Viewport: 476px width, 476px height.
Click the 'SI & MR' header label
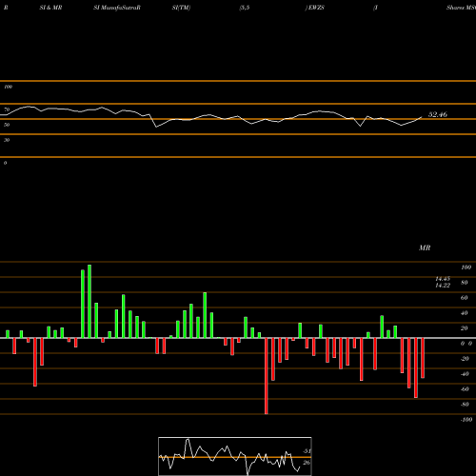point(50,8)
